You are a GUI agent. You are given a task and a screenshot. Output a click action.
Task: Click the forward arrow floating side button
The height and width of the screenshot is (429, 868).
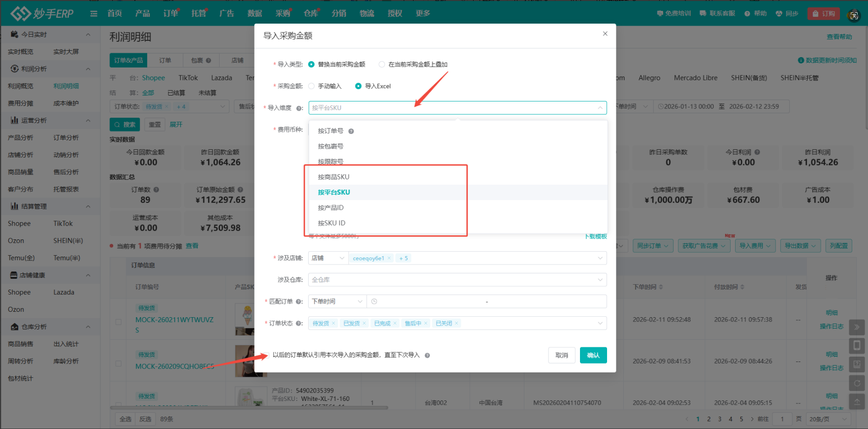click(x=857, y=327)
